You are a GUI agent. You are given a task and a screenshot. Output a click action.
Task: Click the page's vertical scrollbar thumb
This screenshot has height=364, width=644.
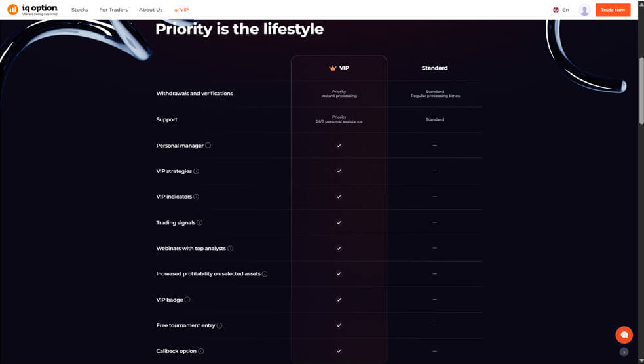point(641,89)
